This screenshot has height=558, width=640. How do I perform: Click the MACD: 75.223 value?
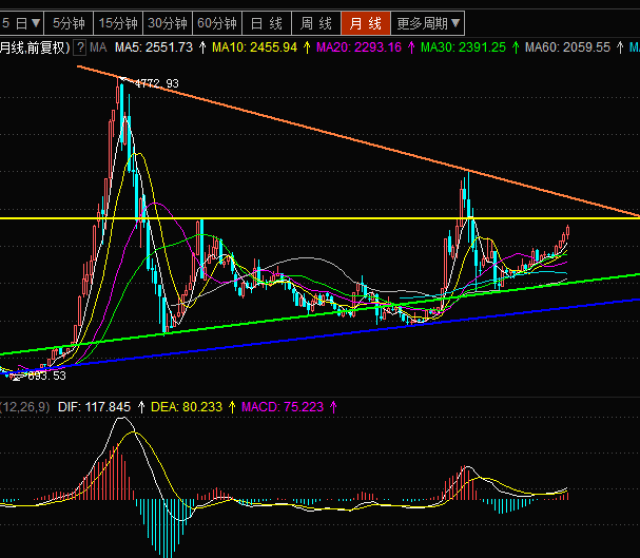[x=282, y=407]
